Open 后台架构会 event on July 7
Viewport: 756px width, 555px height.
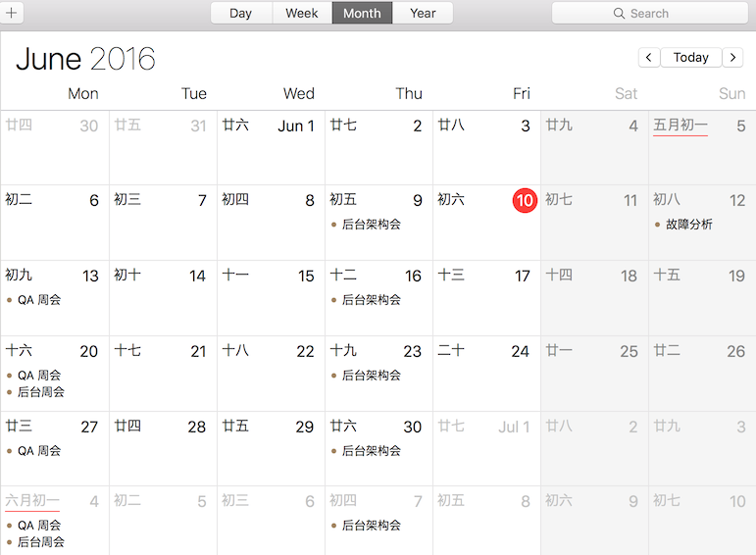pyautogui.click(x=371, y=526)
